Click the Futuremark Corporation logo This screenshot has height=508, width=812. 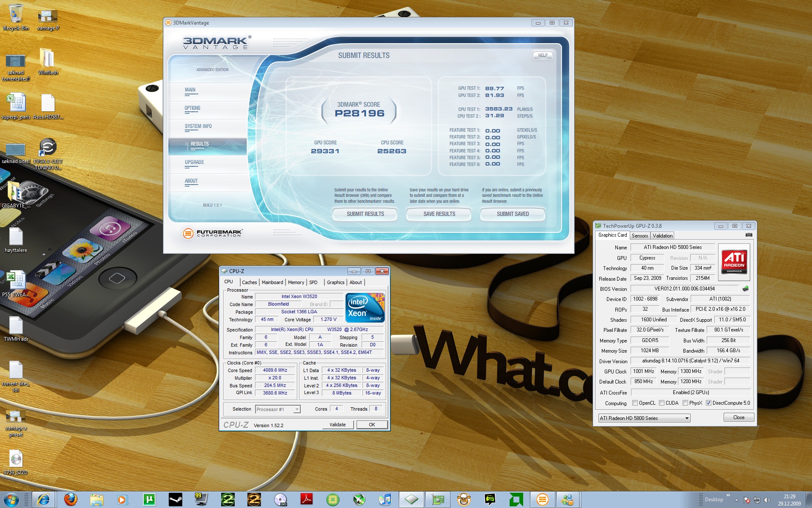213,233
